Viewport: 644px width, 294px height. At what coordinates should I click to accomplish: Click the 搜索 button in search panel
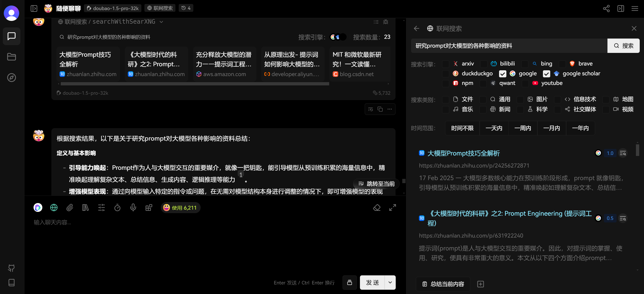pyautogui.click(x=623, y=46)
